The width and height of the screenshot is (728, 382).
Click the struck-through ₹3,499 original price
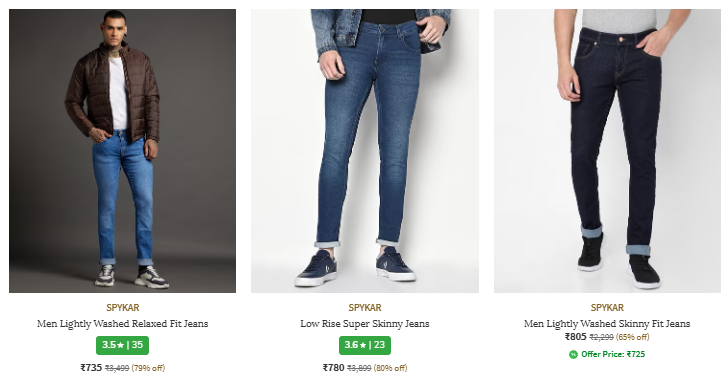pyautogui.click(x=117, y=369)
